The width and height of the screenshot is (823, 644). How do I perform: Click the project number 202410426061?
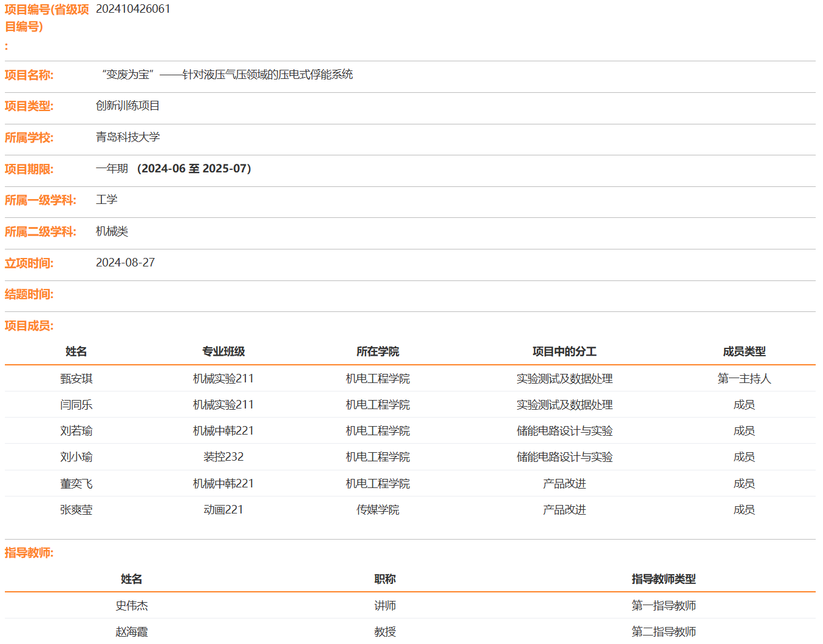133,9
